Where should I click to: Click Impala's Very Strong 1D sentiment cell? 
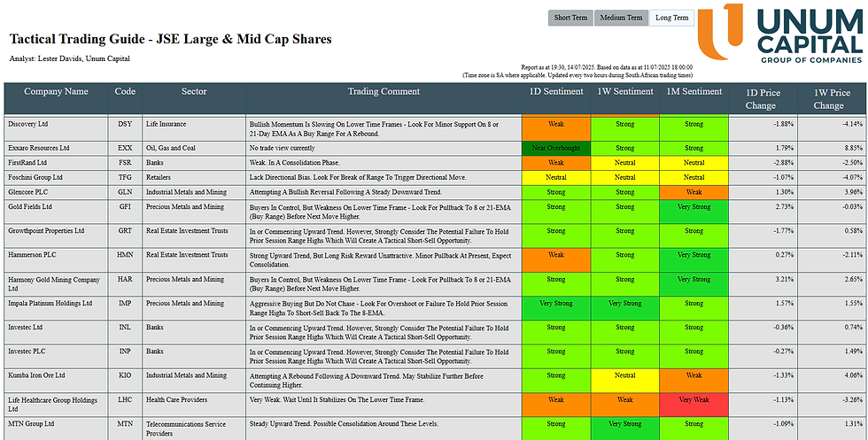[556, 308]
